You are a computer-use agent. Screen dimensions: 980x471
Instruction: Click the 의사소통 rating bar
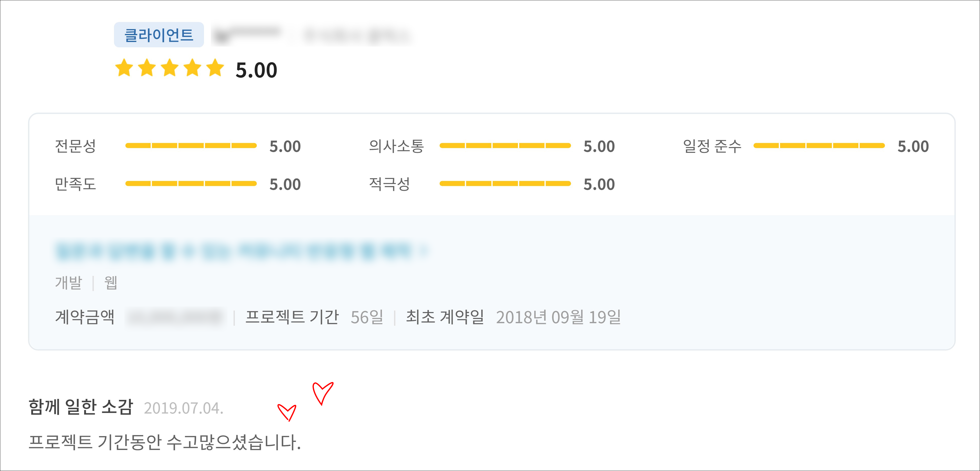505,146
